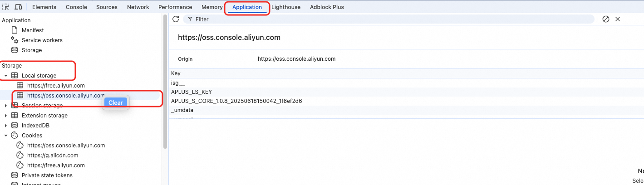The width and height of the screenshot is (644, 185).
Task: Click the Refresh storage icon
Action: (176, 19)
